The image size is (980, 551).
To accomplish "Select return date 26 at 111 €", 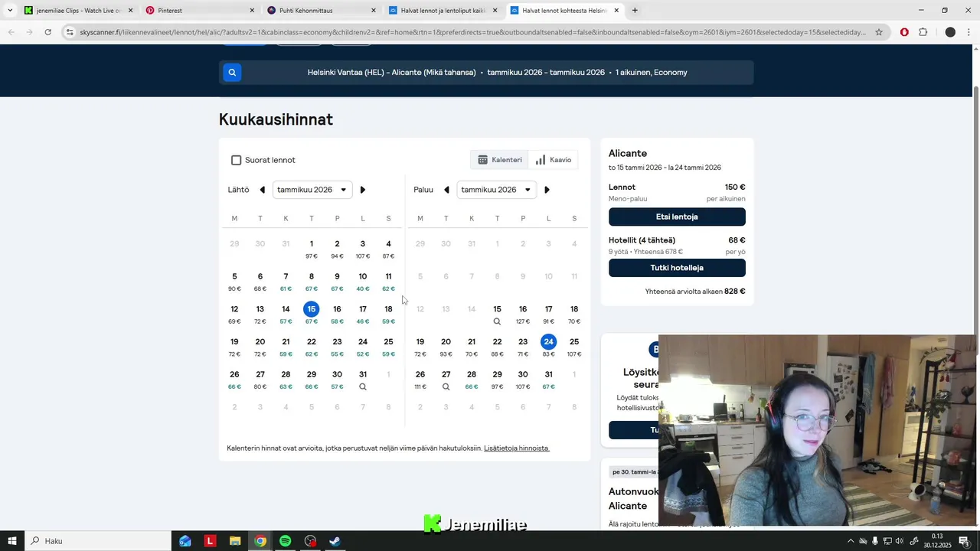I will 420,380.
